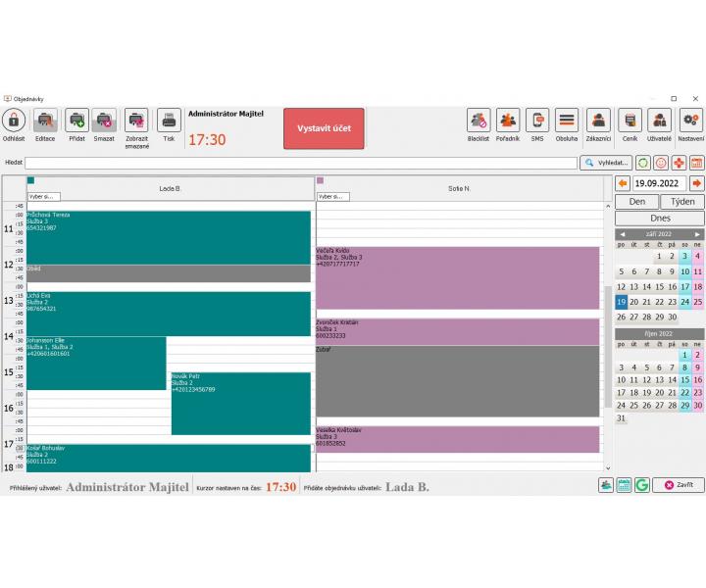Go to next month in září 2022 calendar
The height and width of the screenshot is (588, 706).
(697, 234)
